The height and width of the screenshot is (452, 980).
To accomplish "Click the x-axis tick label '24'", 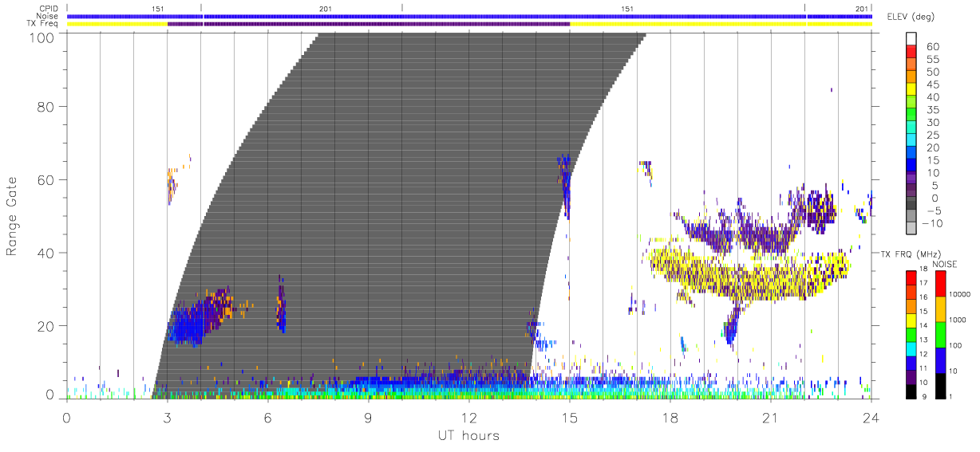I will (x=871, y=416).
